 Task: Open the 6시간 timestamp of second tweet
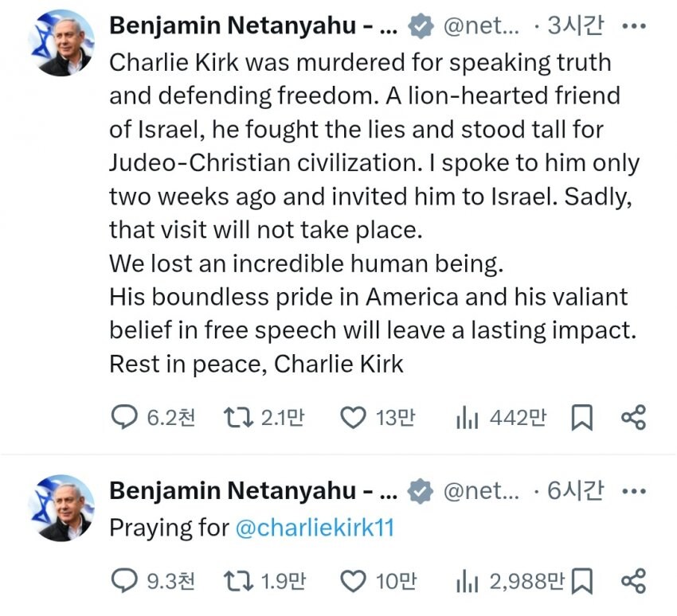point(575,490)
